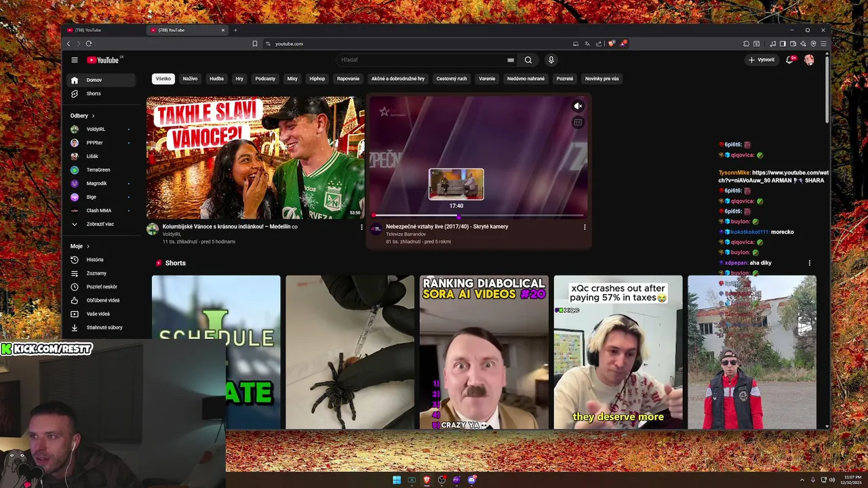Select the Podcasty filter chip

click(265, 79)
